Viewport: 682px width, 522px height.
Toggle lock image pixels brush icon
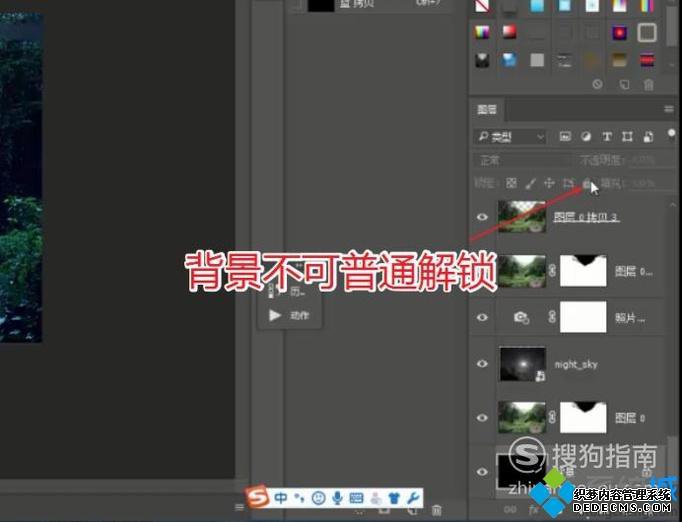[530, 184]
